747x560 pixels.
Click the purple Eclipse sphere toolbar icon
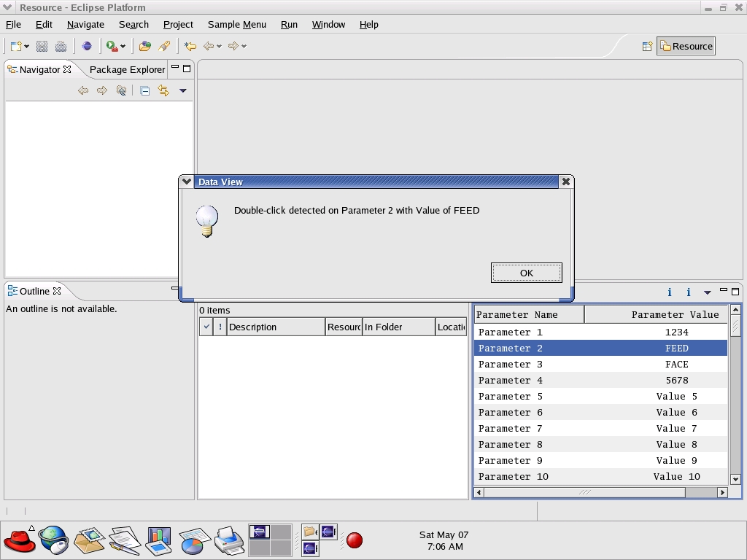coord(87,46)
